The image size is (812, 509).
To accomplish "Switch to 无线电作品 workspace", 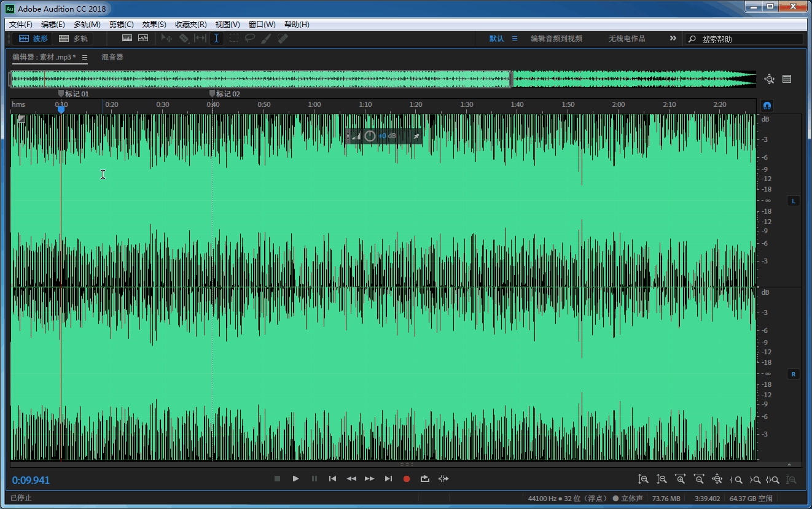I will (627, 39).
